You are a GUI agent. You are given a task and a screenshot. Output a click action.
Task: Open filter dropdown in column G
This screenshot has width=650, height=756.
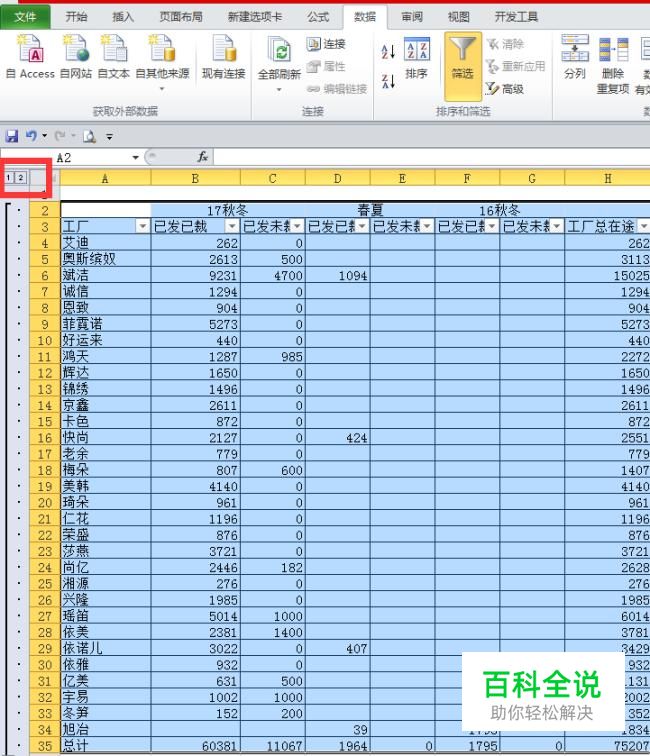tap(557, 226)
